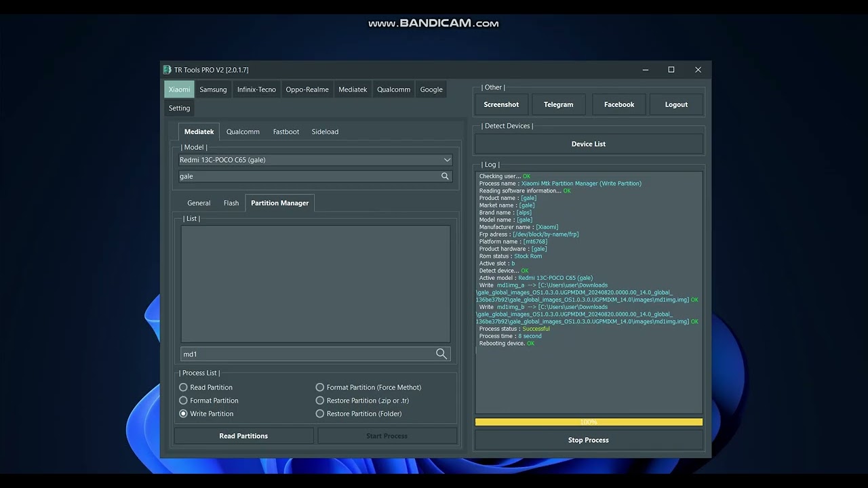
Task: Open the Infinix-Tecno tab
Action: [x=256, y=89]
